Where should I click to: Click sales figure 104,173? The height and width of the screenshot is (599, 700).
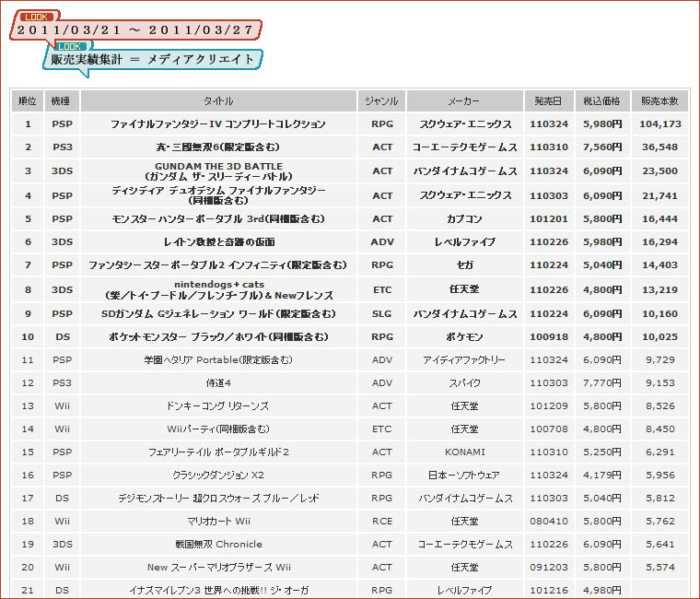click(x=660, y=124)
